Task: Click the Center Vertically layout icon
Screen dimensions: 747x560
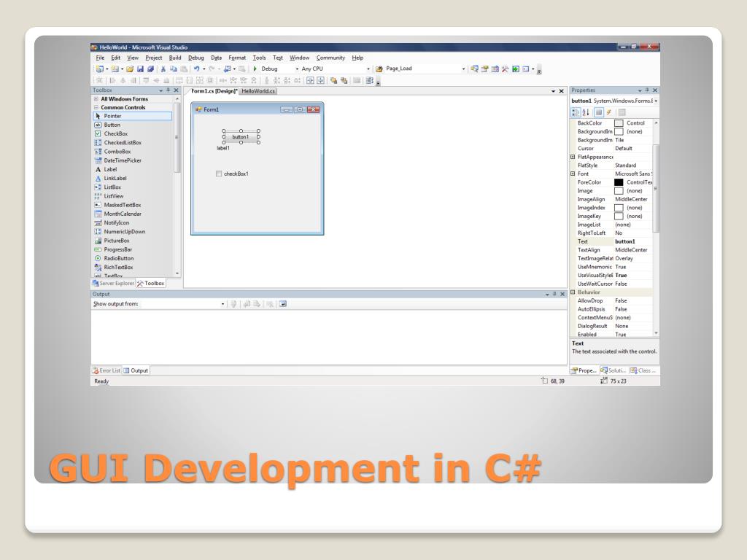Action: [321, 80]
